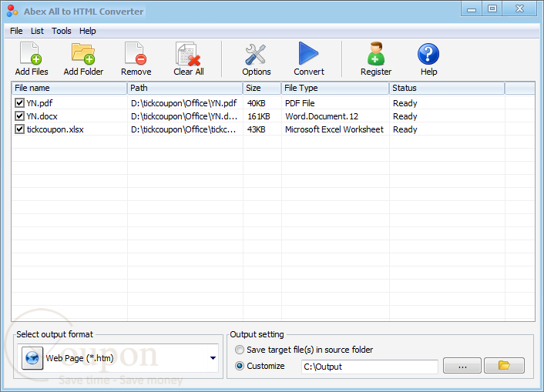
Task: Select the YN.pdf file name
Action: pyautogui.click(x=39, y=103)
